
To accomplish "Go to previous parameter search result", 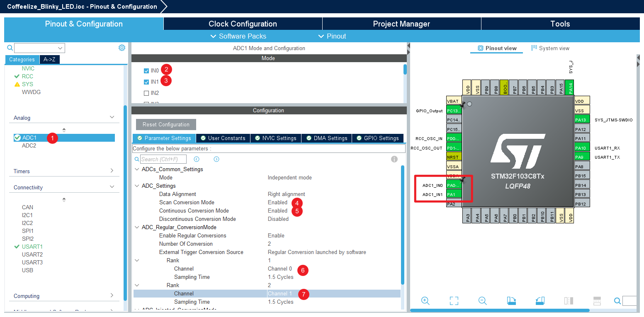I will (197, 160).
